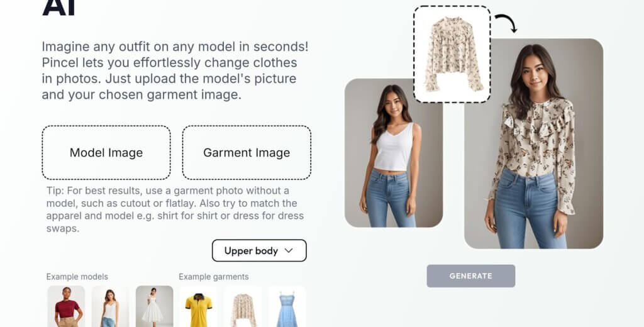This screenshot has width=644, height=327.
Task: Click the large AI heading text
Action: 58,7
